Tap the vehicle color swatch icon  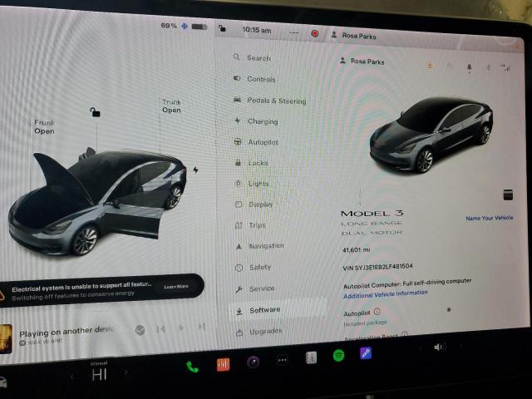point(508,195)
